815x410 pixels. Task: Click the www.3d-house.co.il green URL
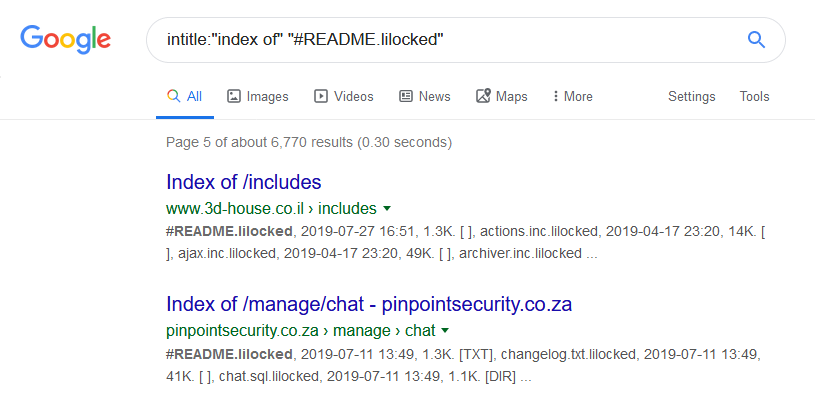[226, 209]
